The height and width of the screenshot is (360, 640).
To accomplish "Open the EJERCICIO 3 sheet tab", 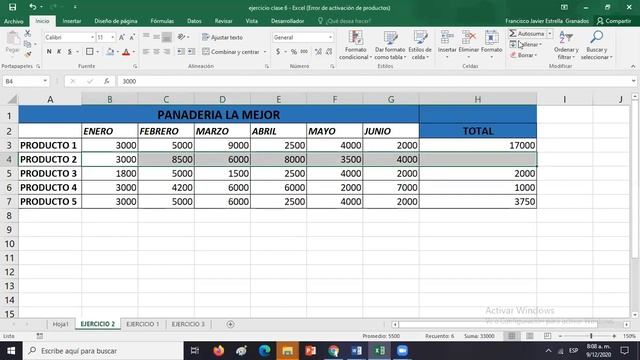I will pyautogui.click(x=188, y=324).
